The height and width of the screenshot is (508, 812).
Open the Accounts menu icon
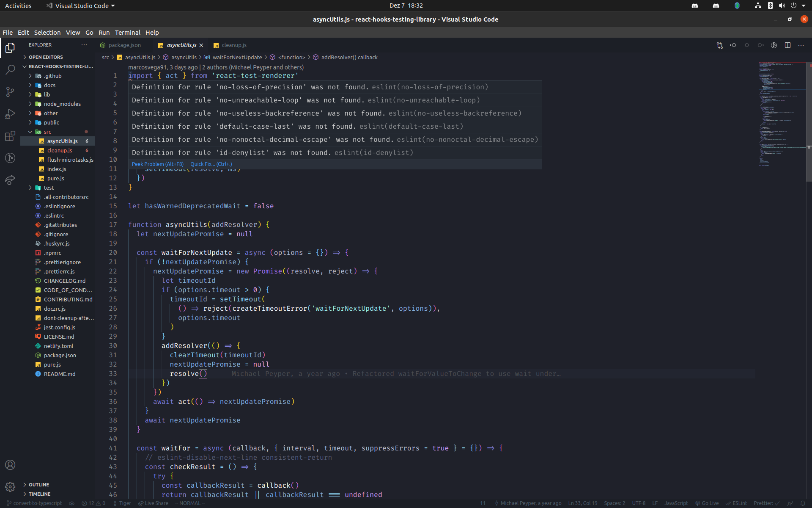click(x=10, y=465)
